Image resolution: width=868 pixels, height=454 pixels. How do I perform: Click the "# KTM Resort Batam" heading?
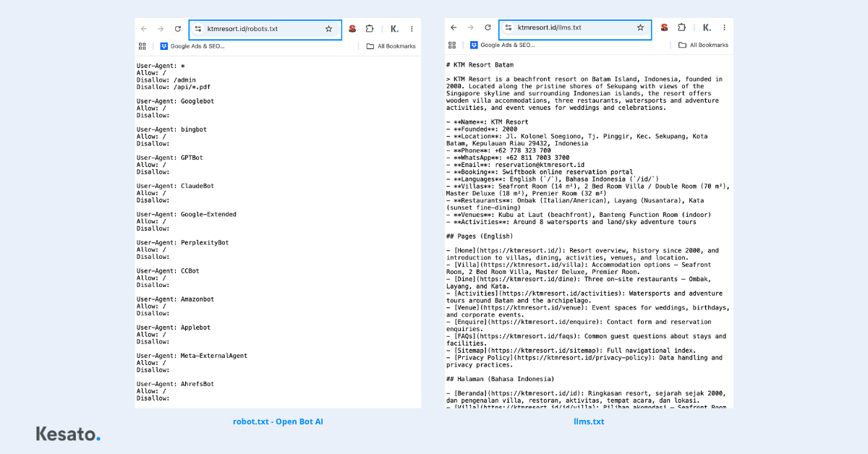[x=480, y=65]
